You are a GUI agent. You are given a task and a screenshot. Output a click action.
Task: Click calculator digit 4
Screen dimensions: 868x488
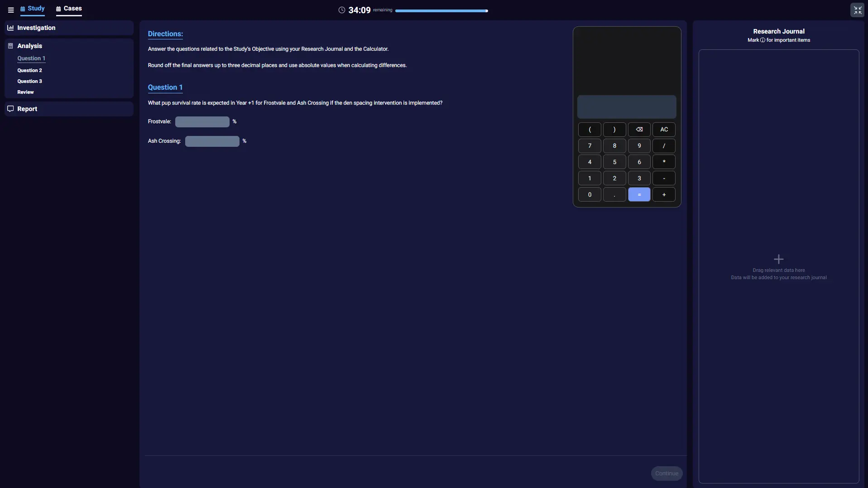pos(590,162)
